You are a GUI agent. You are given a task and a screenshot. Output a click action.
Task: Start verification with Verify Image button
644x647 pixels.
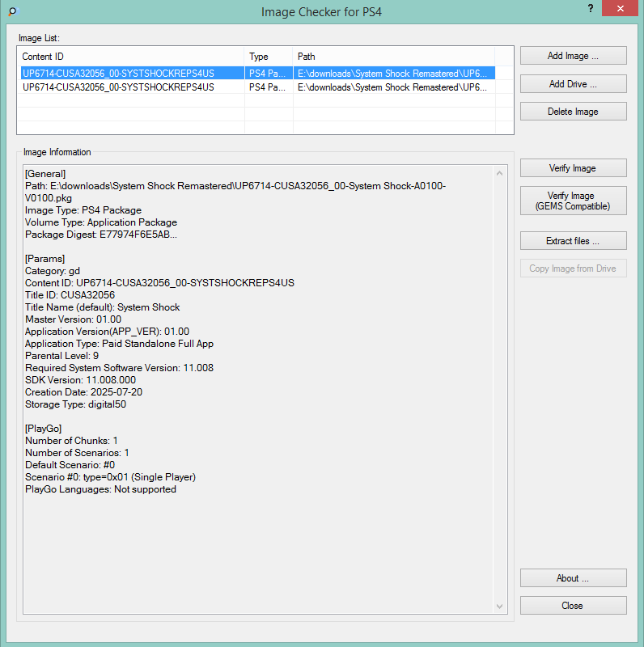(573, 168)
